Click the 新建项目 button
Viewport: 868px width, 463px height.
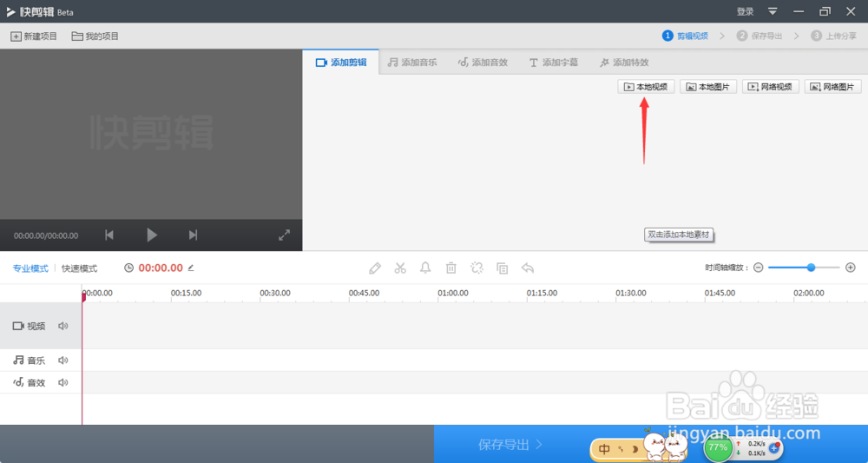click(x=34, y=36)
